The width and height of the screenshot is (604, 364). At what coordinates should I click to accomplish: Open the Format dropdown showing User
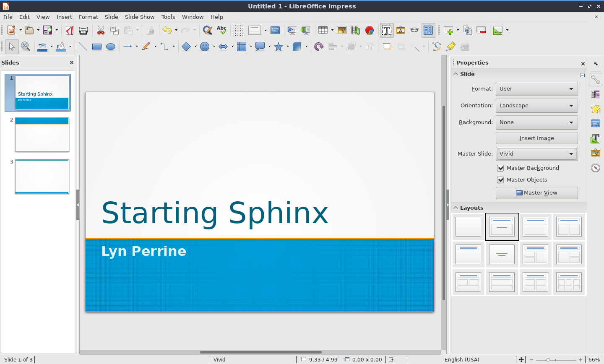pos(536,89)
